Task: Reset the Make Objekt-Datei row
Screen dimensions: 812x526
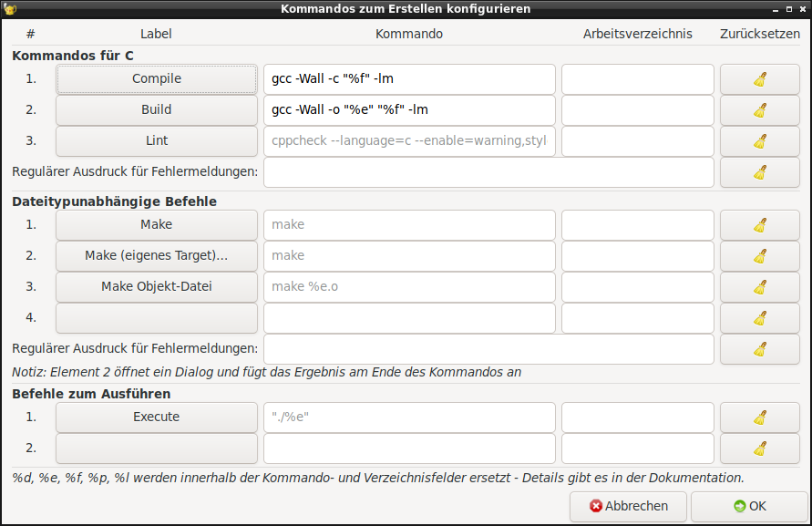Action: [x=760, y=287]
